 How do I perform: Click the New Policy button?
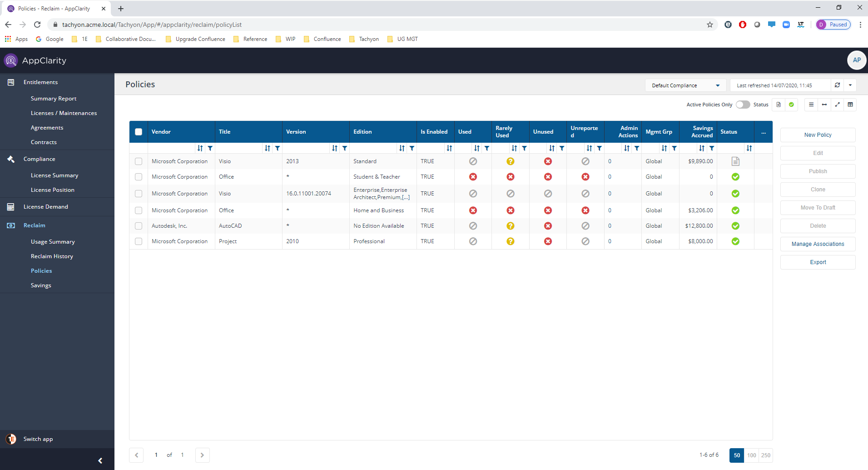[x=818, y=135]
